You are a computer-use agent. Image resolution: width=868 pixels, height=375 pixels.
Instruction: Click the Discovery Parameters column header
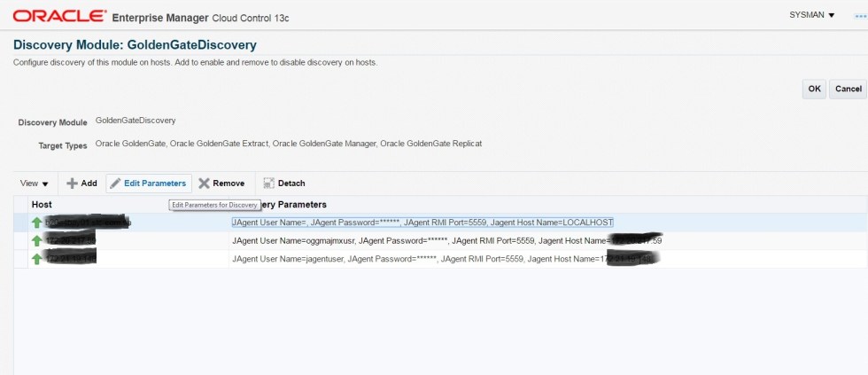(548, 205)
